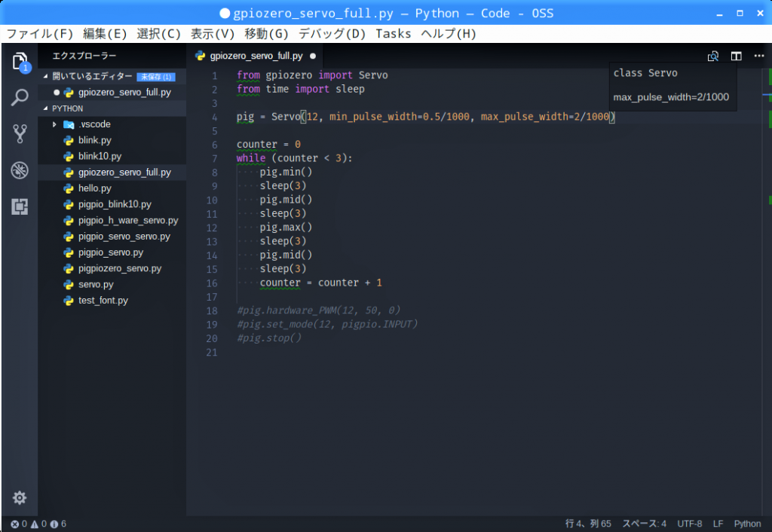Image resolution: width=772 pixels, height=532 pixels.
Task: Click the '#pig.stop()' comment on line 20
Action: point(269,338)
